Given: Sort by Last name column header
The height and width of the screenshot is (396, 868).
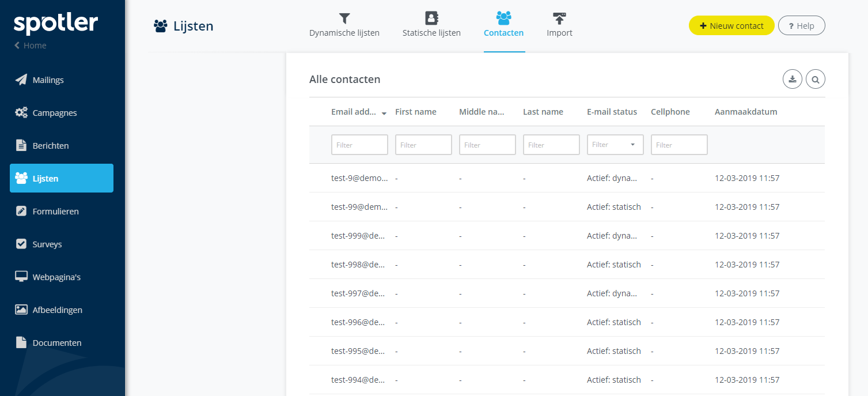Looking at the screenshot, I should (x=543, y=112).
